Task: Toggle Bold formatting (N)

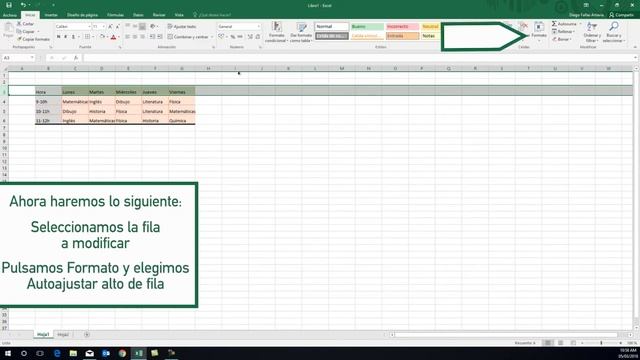Action: click(59, 37)
